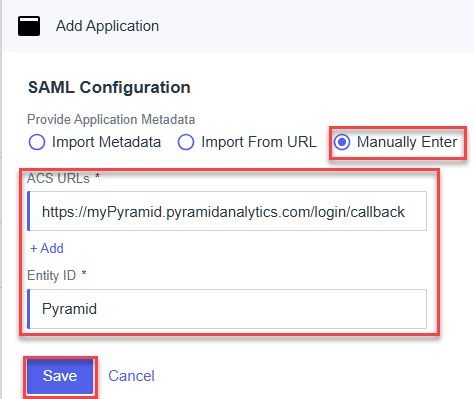Click the ACS URLs input field
The image size is (474, 399).
227,211
